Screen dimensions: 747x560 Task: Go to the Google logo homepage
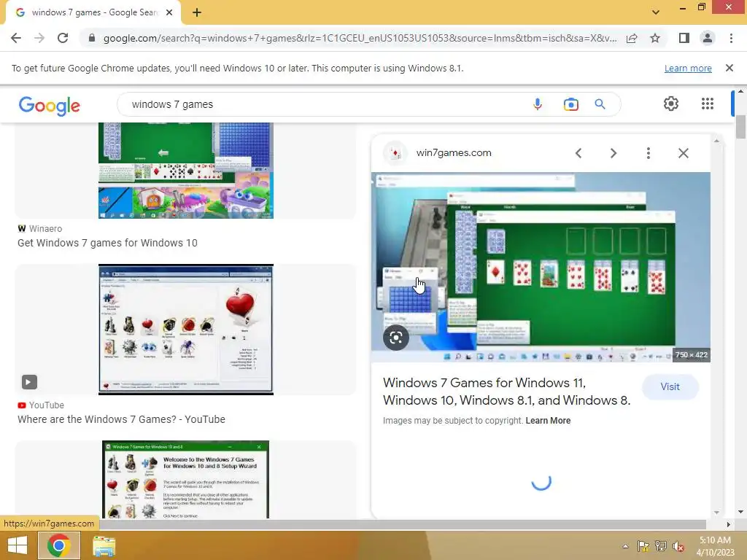tap(50, 105)
